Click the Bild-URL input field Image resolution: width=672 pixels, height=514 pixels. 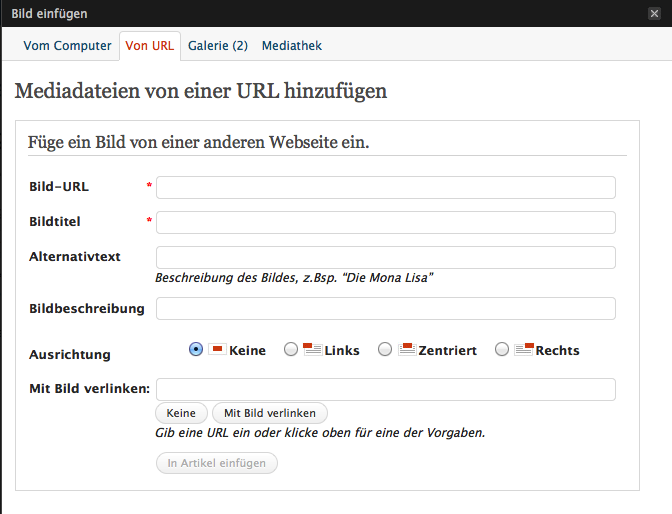pos(385,188)
